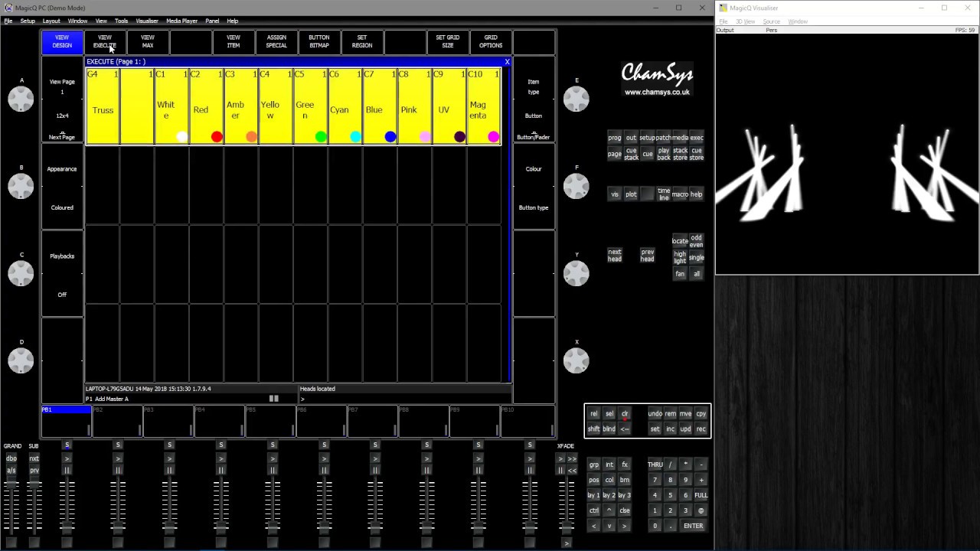Select the UV execute button
Viewport: 980px width, 551px height.
point(449,106)
